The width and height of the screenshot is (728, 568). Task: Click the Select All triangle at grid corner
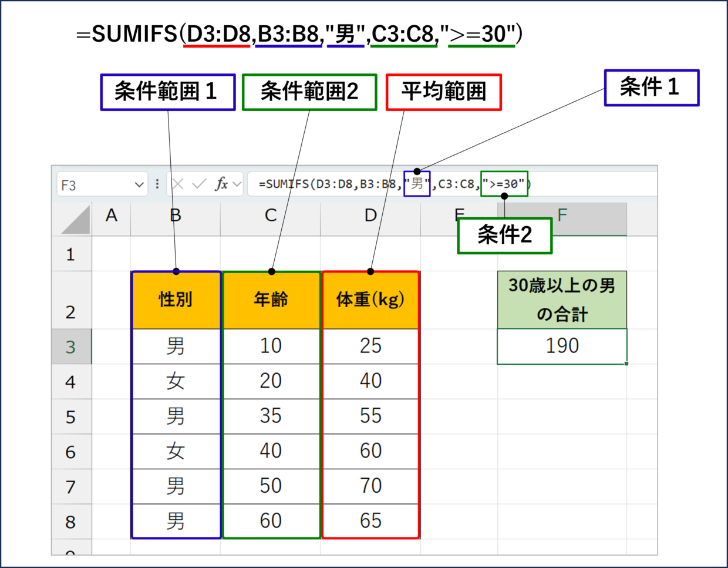point(76,221)
